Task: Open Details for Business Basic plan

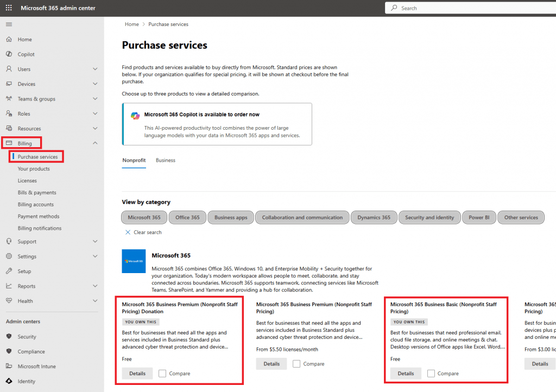Action: pyautogui.click(x=406, y=373)
